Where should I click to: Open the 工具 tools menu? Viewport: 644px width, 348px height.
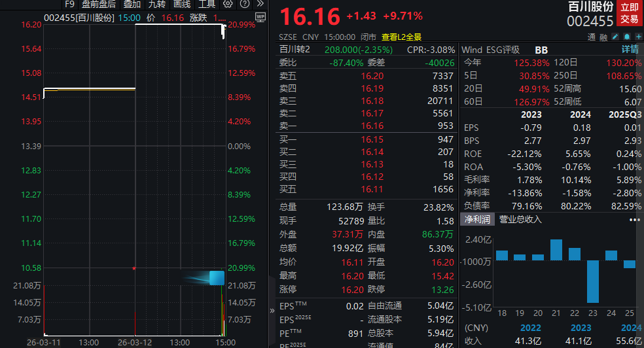207,4
